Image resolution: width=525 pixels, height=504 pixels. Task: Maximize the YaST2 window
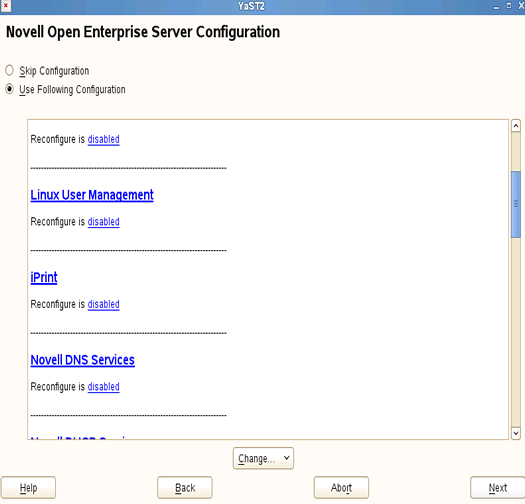[x=509, y=6]
